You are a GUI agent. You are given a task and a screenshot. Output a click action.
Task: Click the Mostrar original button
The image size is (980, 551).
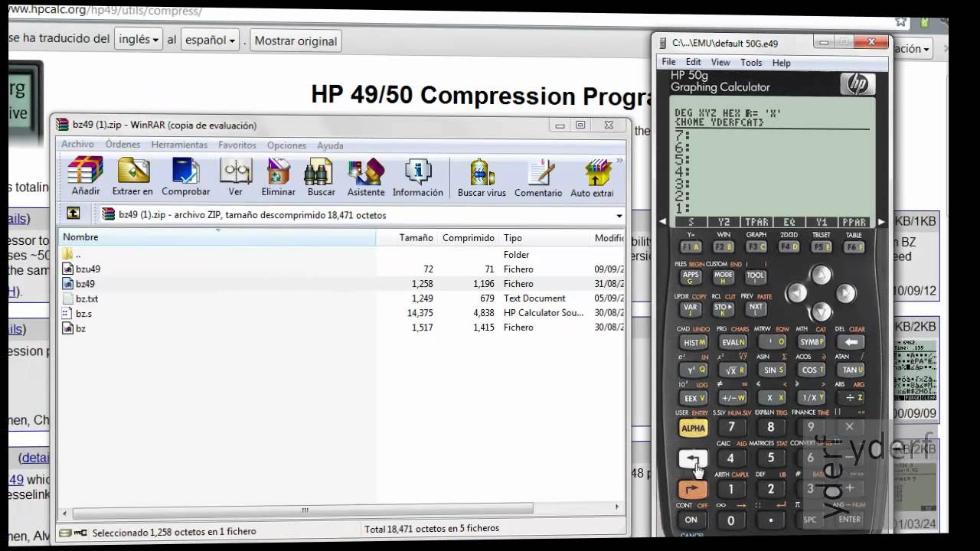[x=296, y=41]
